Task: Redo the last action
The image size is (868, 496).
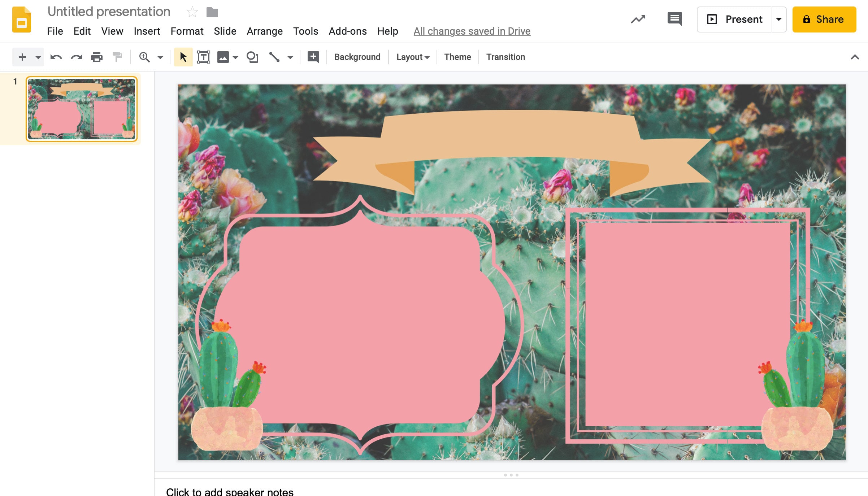Action: coord(77,57)
